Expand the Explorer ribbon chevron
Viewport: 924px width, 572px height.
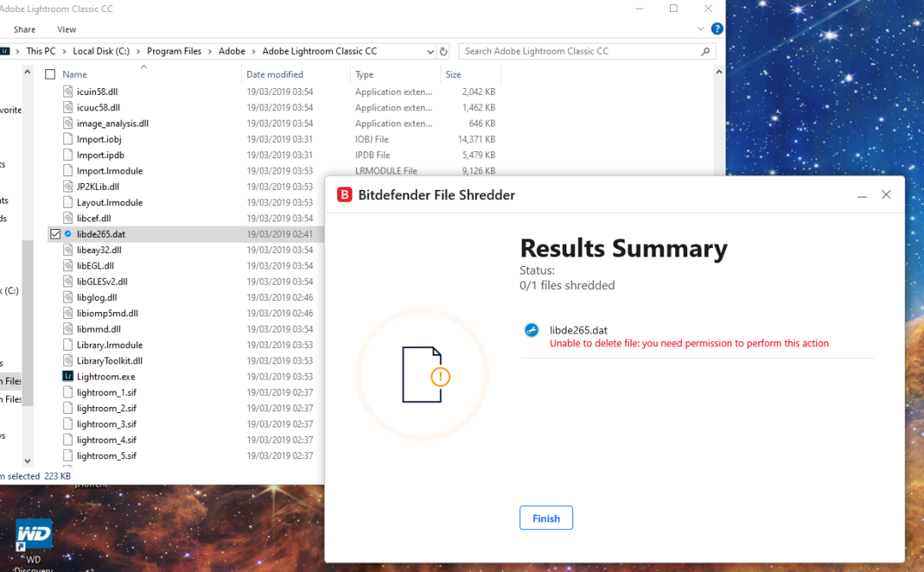700,29
